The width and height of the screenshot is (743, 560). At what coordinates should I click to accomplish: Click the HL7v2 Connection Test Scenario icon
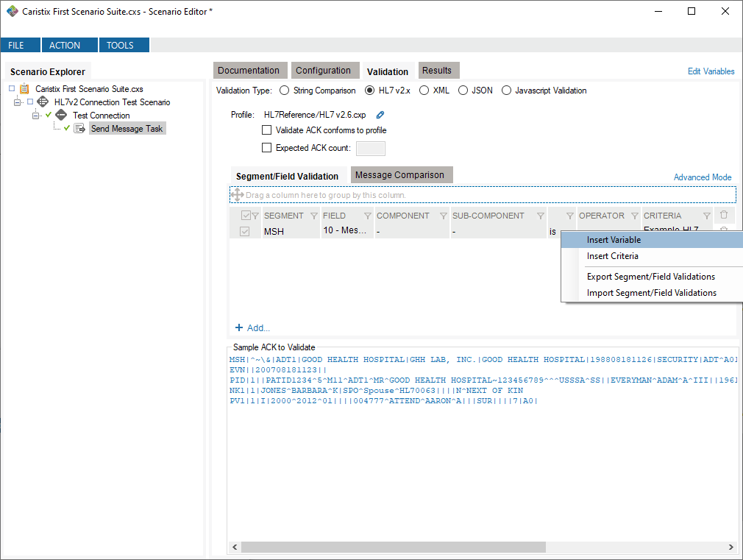(x=43, y=102)
